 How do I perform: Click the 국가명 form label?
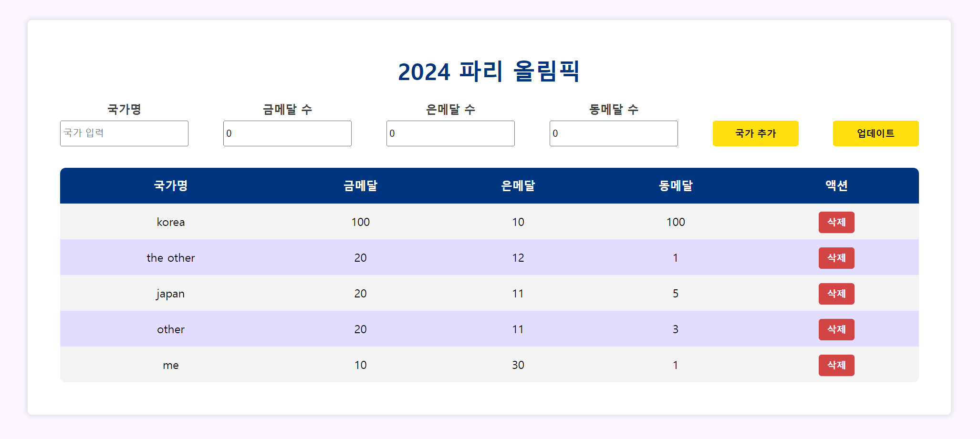coord(124,109)
